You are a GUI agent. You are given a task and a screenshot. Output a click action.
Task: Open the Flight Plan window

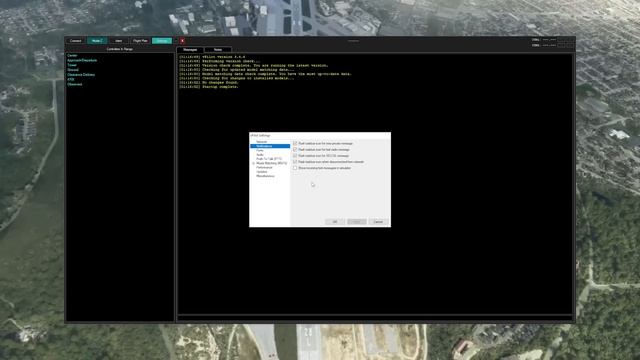[140, 41]
